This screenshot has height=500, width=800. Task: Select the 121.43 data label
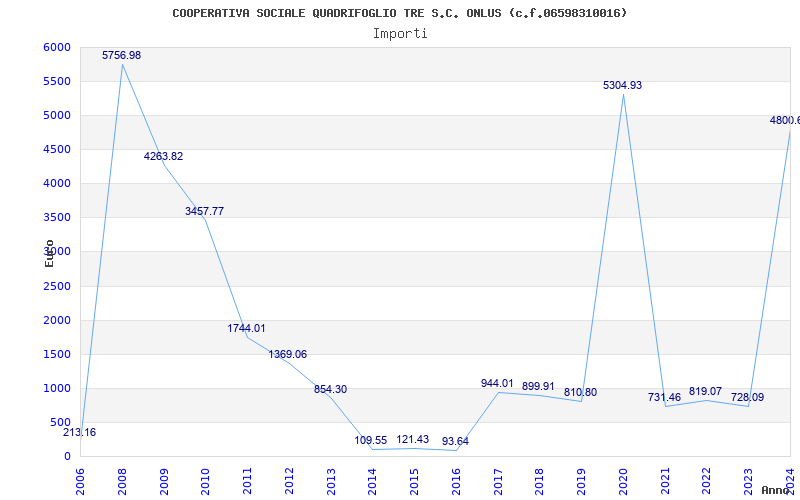point(413,439)
